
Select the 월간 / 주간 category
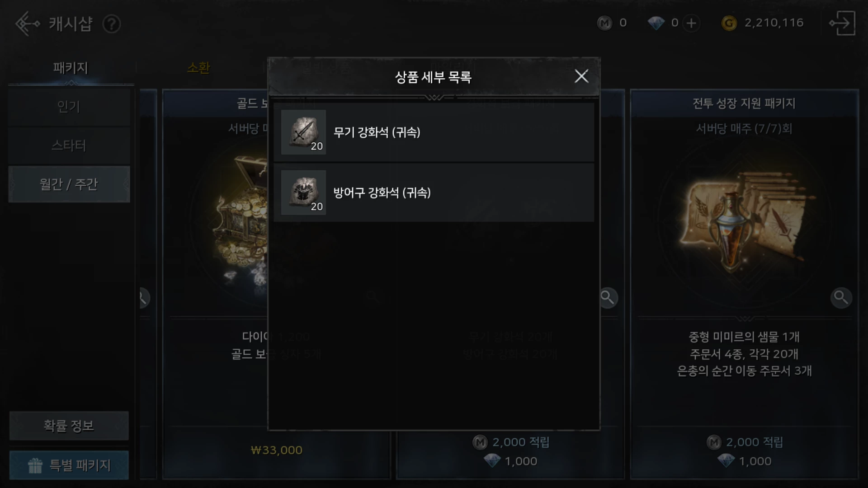[69, 184]
